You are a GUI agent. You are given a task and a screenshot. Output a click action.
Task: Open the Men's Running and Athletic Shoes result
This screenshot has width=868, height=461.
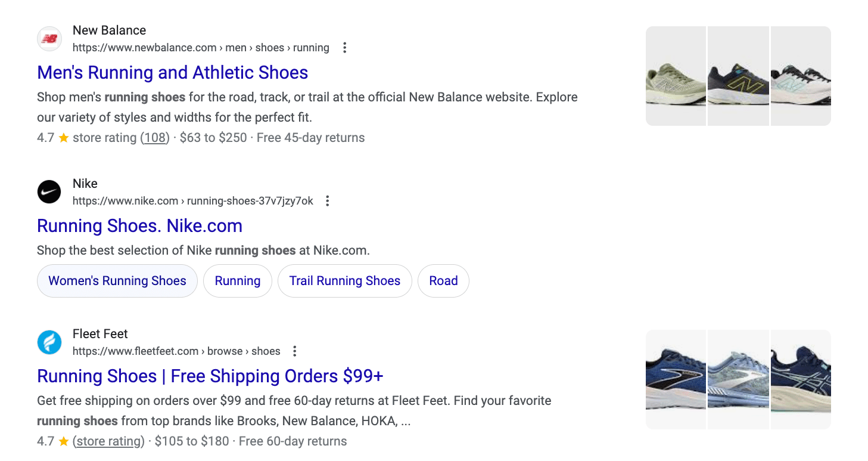pos(172,72)
